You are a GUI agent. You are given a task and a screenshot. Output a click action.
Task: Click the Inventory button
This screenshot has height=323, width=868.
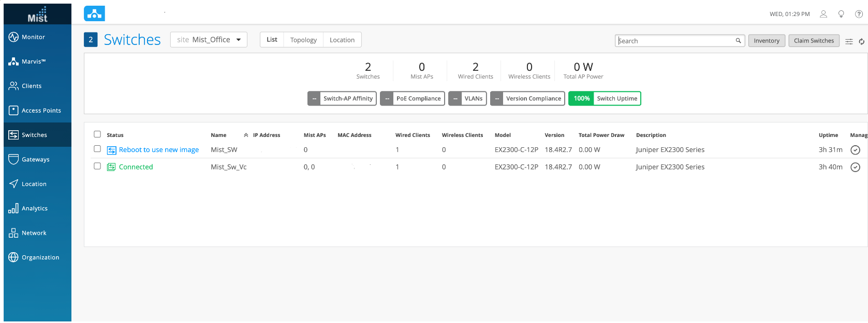coord(767,41)
